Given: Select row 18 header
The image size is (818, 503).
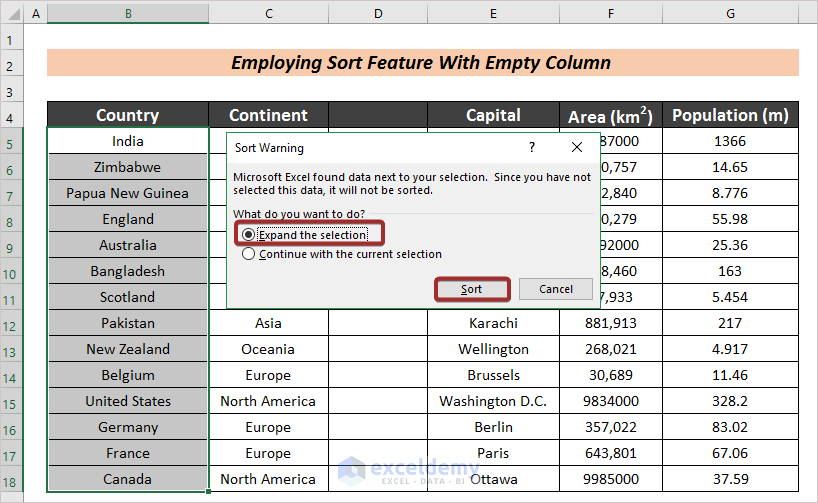Looking at the screenshot, I should point(11,479).
